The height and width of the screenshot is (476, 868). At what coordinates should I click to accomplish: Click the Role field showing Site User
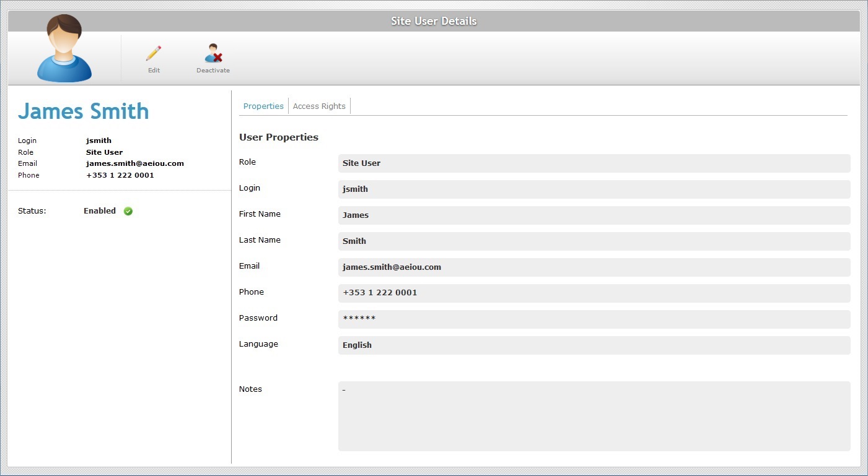pos(594,163)
